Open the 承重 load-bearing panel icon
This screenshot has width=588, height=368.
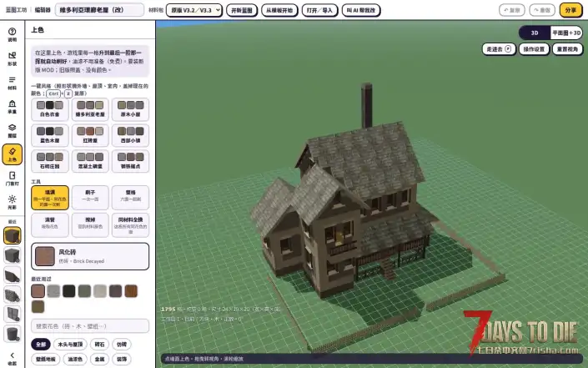[x=12, y=107]
